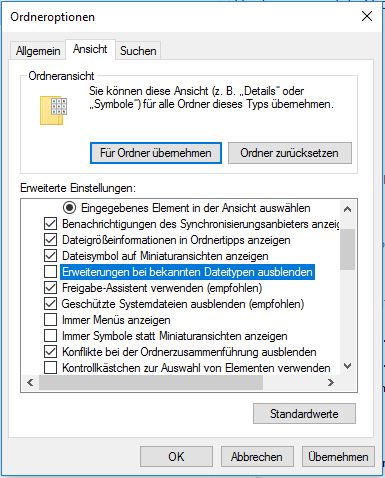Switch to the Allgemein tab
Viewport: 385px width, 478px height.
(38, 51)
